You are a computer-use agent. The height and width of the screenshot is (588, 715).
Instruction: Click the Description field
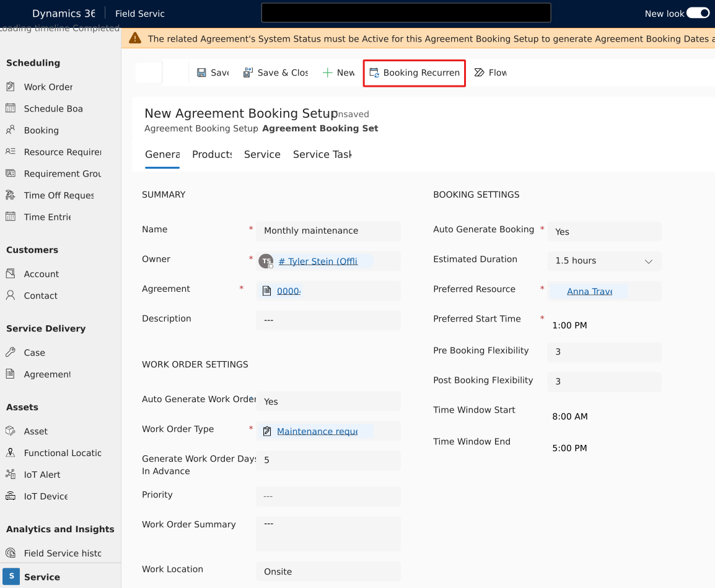pyautogui.click(x=328, y=320)
